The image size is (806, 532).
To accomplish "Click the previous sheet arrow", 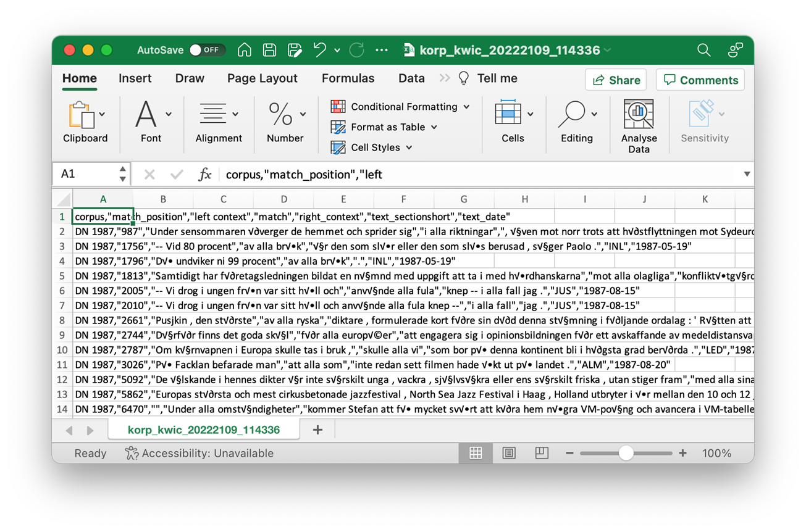I will point(69,430).
